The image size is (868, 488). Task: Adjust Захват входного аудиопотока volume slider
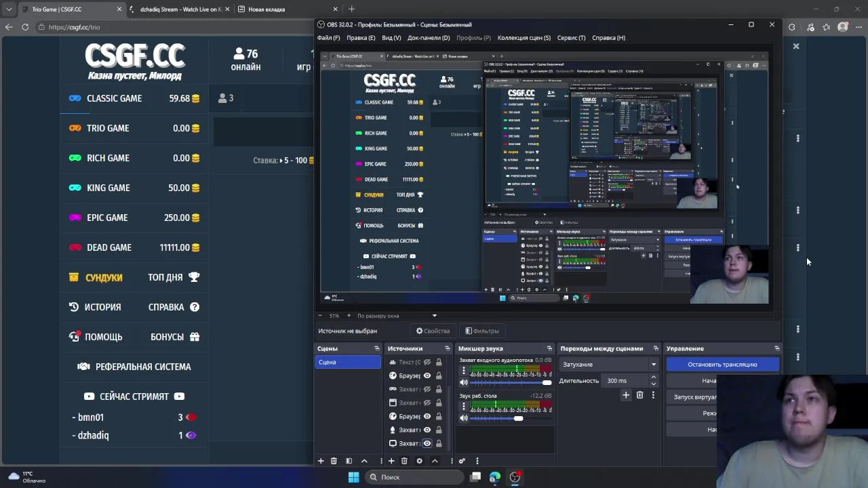511,382
